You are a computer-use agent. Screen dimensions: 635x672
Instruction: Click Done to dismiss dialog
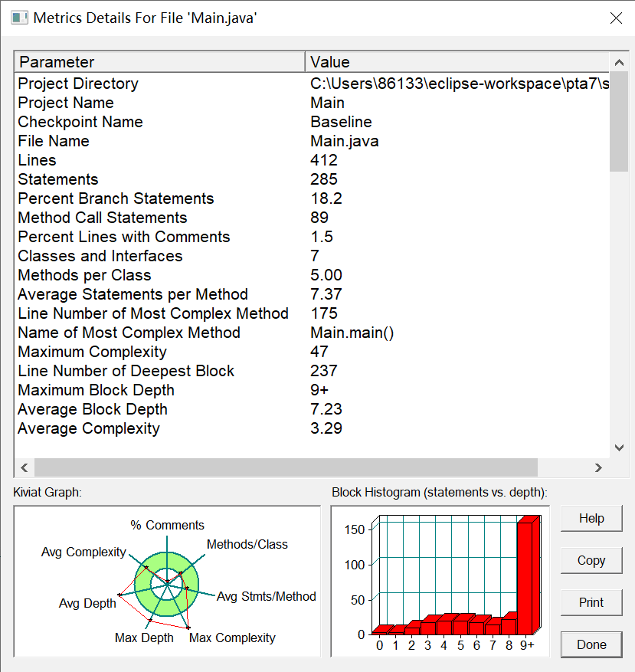591,644
